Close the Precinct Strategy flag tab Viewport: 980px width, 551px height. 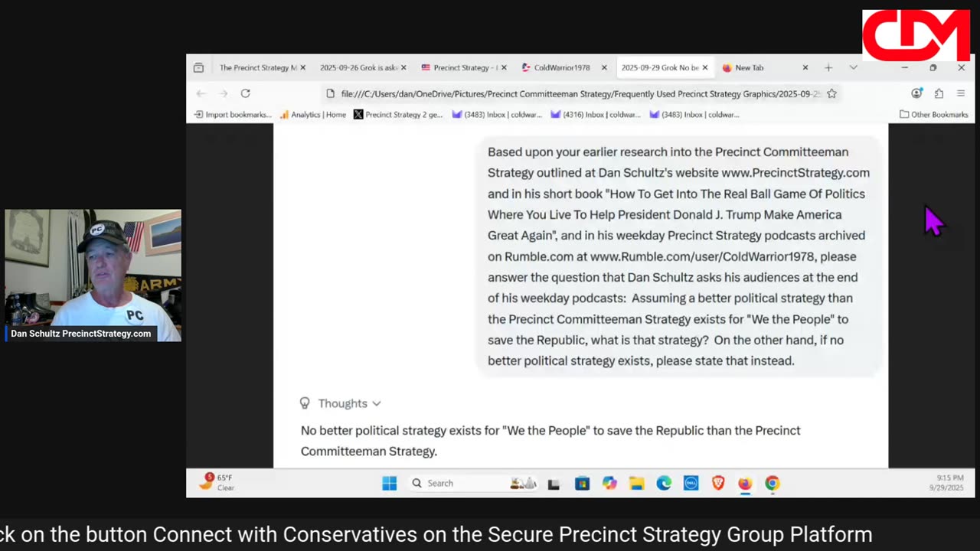pos(504,67)
